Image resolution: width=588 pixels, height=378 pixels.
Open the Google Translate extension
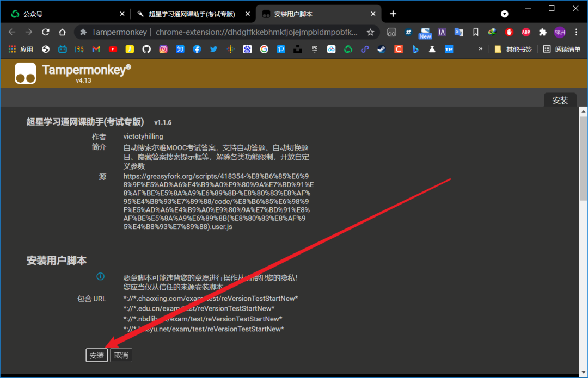[458, 32]
